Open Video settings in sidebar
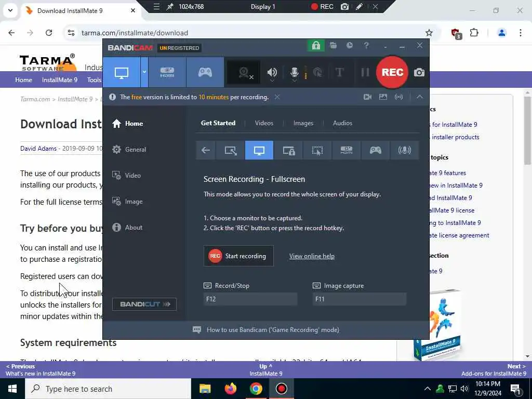 [x=126, y=176]
